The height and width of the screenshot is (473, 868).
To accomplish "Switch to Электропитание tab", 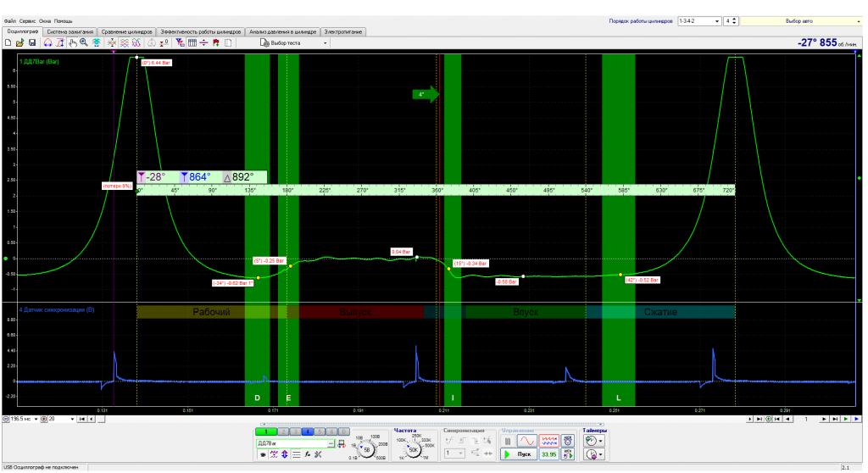I will coord(342,31).
